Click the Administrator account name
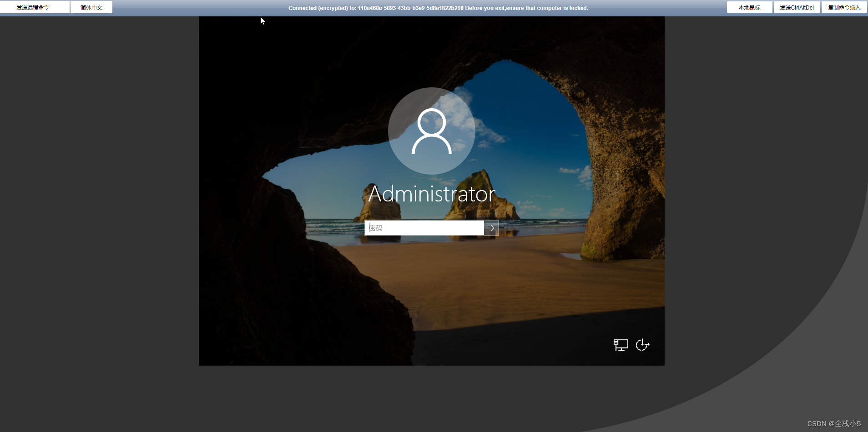Viewport: 868px width, 432px height. click(432, 194)
